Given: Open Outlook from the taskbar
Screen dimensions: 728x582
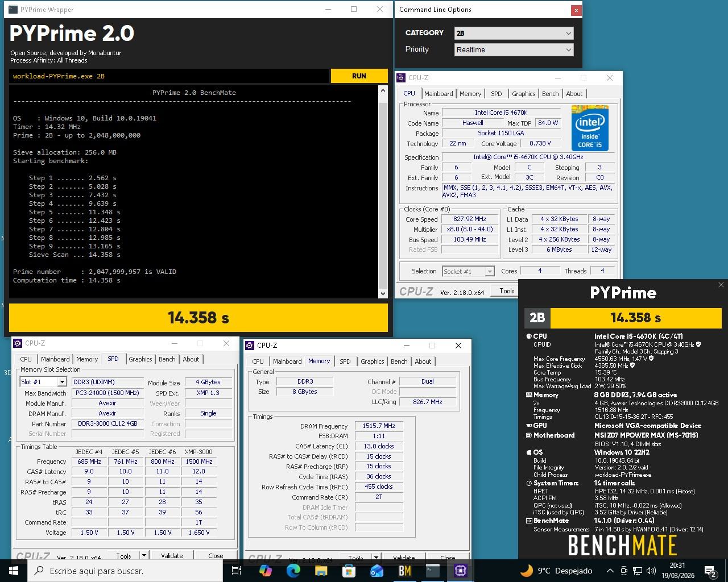Looking at the screenshot, I should pyautogui.click(x=377, y=570).
